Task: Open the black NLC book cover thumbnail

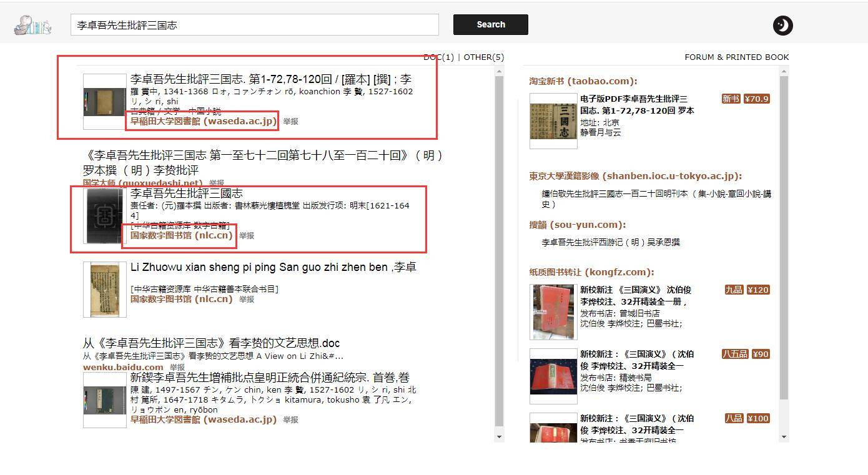Action: 104,215
